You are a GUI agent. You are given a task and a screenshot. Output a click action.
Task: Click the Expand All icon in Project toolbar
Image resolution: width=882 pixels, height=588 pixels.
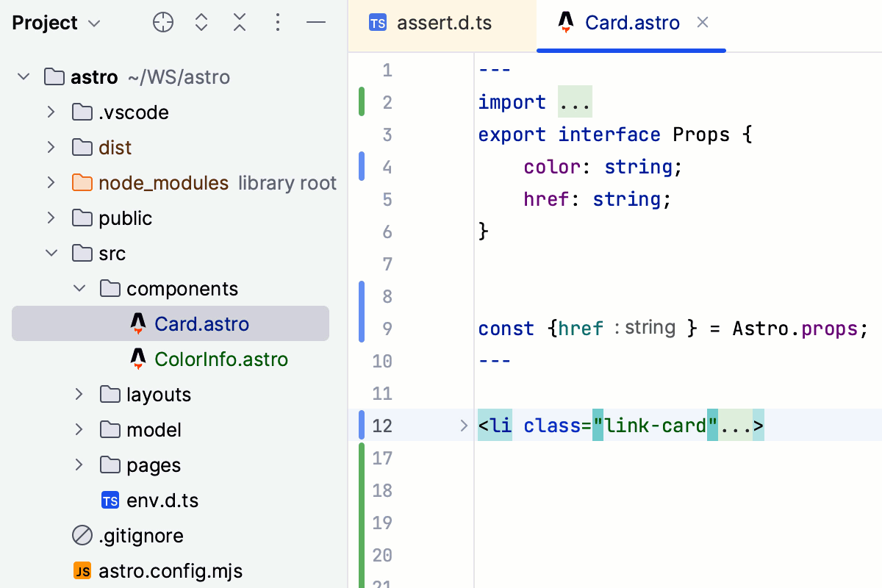[201, 23]
